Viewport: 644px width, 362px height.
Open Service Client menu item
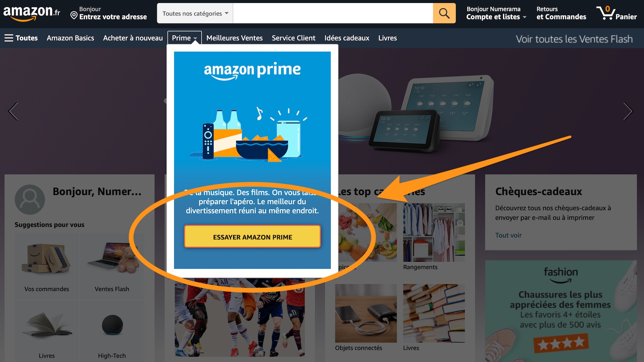coord(293,38)
